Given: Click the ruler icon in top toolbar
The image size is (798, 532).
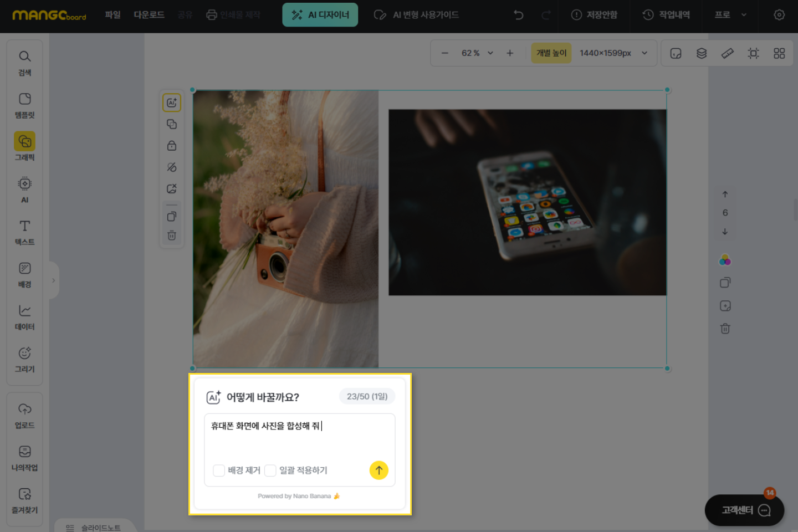Looking at the screenshot, I should click(727, 53).
